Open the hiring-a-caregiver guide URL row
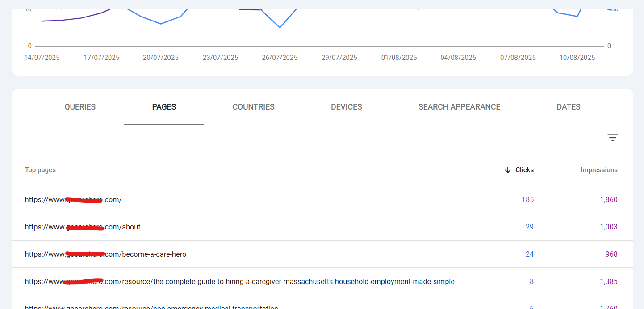The width and height of the screenshot is (644, 309). 239,282
